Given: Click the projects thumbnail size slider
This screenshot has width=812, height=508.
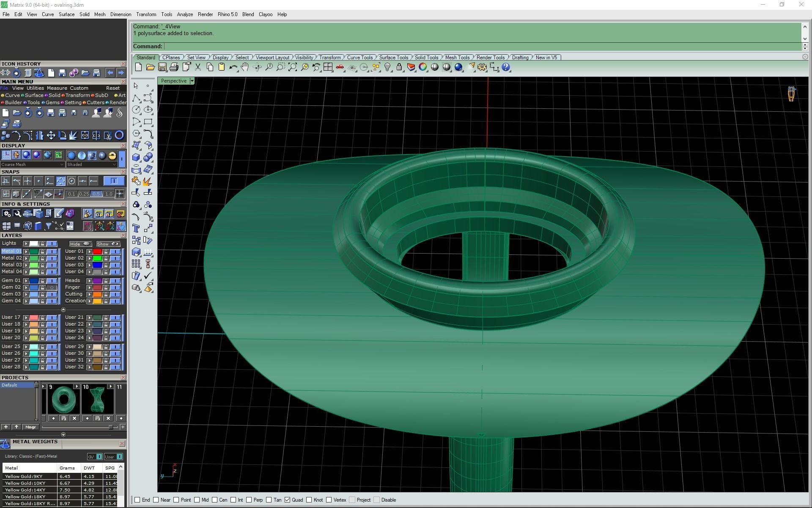Looking at the screenshot, I should [x=111, y=427].
